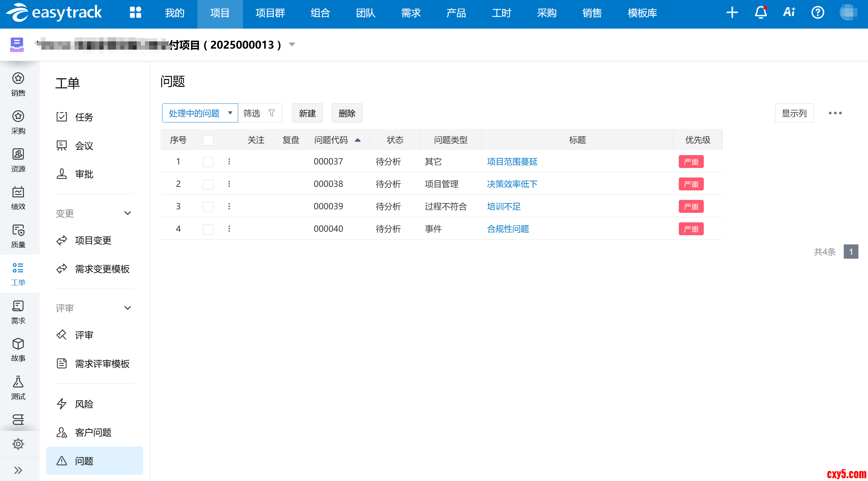Open the 处理中的问题 view dropdown
Viewport: 868px width, 481px height.
200,113
